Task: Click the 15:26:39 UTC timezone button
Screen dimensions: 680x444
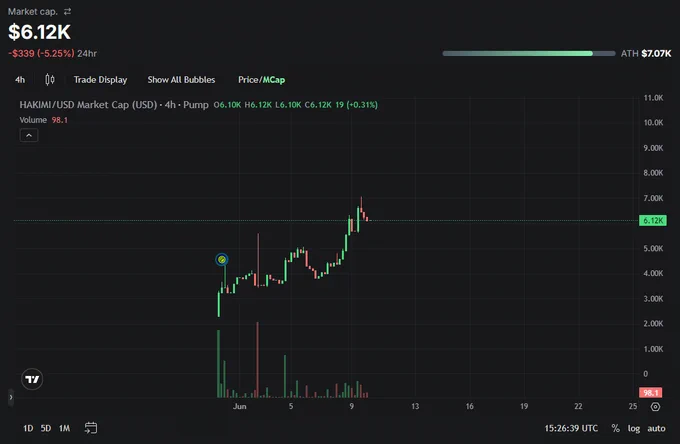Action: [571, 428]
